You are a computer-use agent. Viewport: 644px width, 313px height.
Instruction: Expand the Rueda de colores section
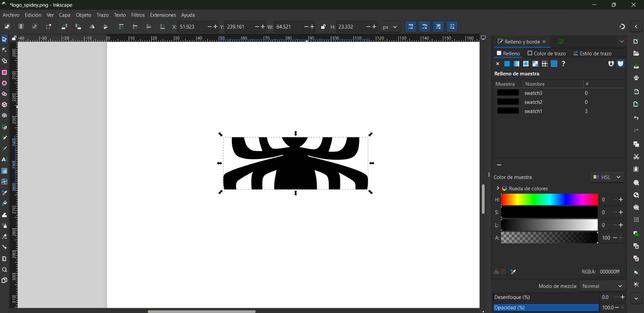[x=498, y=188]
